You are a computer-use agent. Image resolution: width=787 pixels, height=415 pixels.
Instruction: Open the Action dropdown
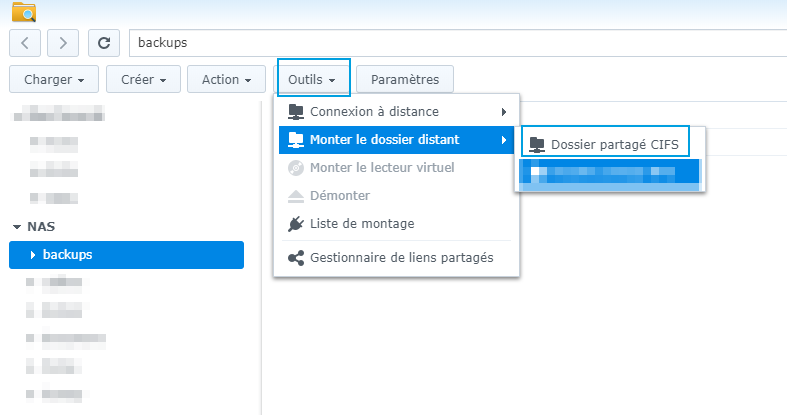pyautogui.click(x=226, y=79)
